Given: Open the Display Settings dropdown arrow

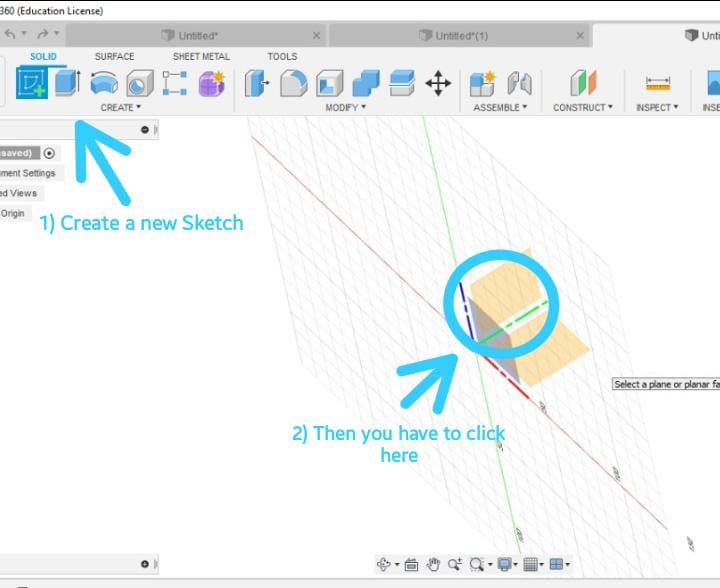Looking at the screenshot, I should [516, 565].
